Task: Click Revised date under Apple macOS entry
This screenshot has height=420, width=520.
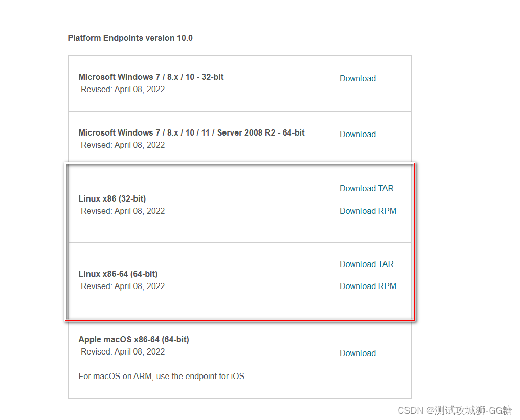Action: pyautogui.click(x=122, y=351)
